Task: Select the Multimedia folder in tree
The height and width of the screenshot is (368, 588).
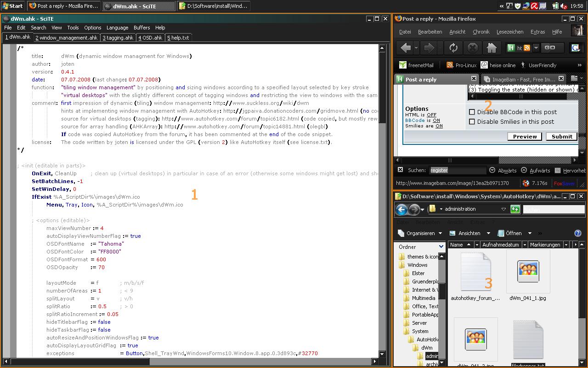Action: (419, 298)
